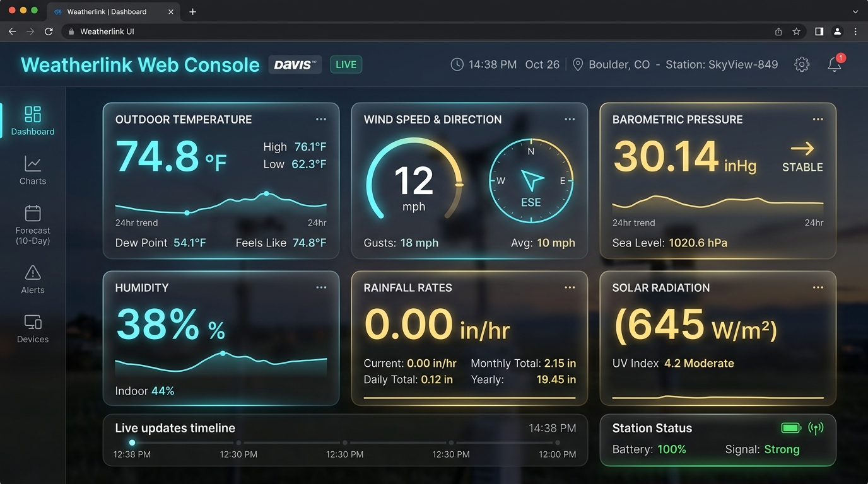Open the Devices sidebar section
The width and height of the screenshot is (868, 484).
pyautogui.click(x=33, y=329)
